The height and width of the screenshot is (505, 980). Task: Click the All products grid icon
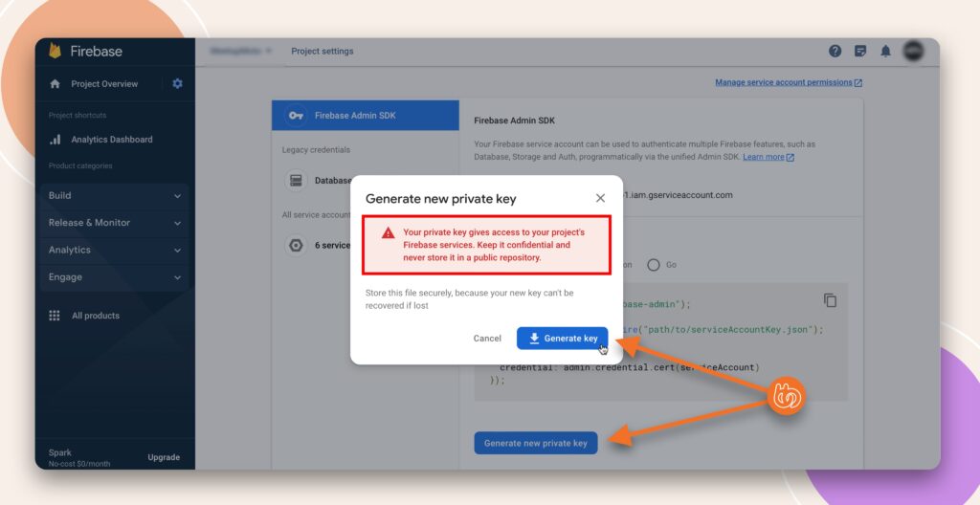pyautogui.click(x=55, y=316)
